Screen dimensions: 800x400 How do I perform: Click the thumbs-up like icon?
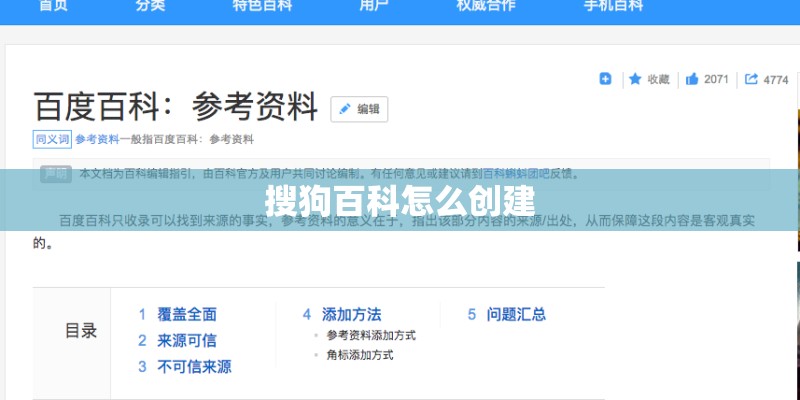(692, 79)
